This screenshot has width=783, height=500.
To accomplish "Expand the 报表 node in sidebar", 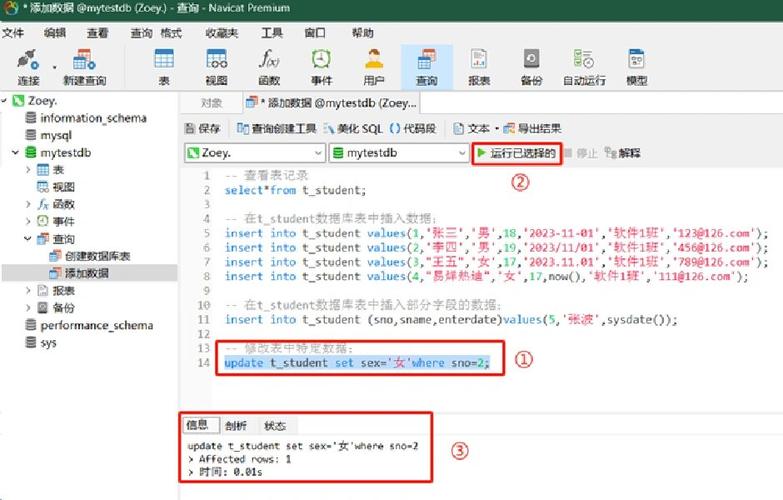I will (29, 291).
